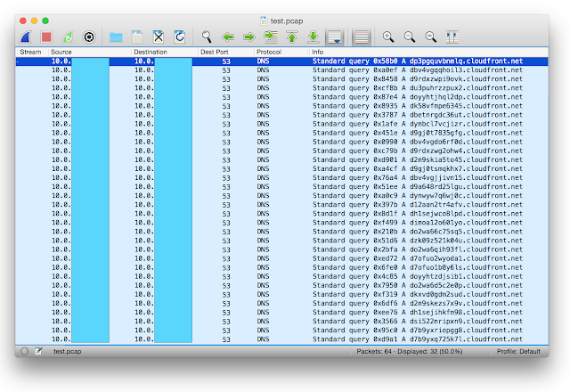The image size is (570, 392).
Task: Select packet querying dkxvd0gdm2sud.cloudfront.net
Action: pyautogui.click(x=281, y=294)
